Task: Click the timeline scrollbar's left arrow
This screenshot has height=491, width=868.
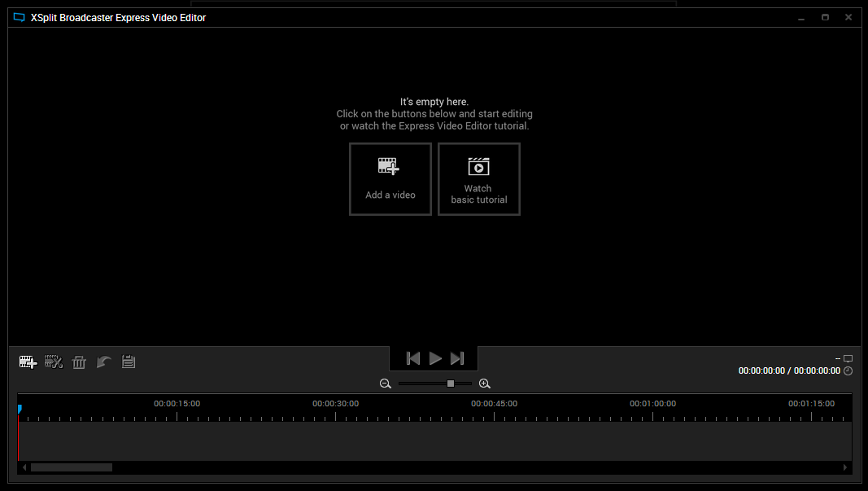Action: point(24,467)
